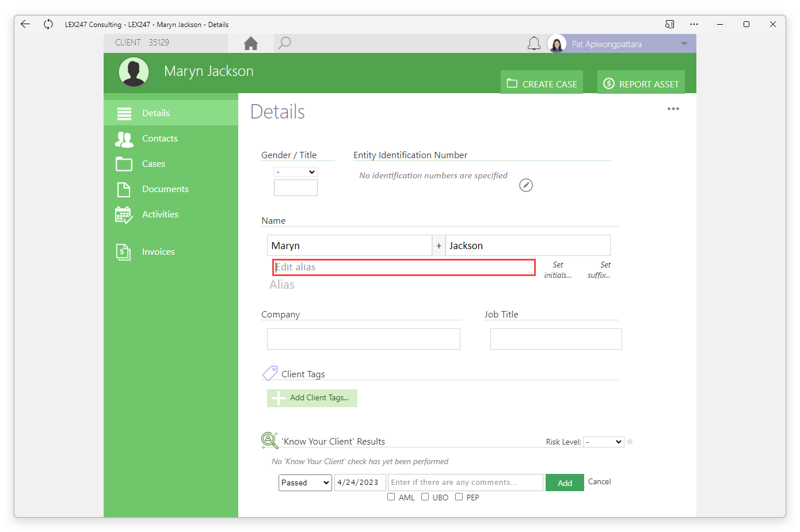Click the Add Client Tags button
Screen dimensions: 800x532
[312, 398]
